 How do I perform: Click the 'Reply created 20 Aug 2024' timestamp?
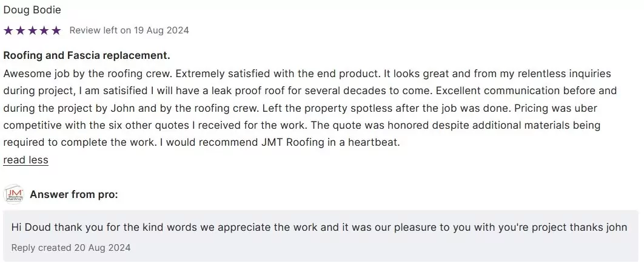pos(71,248)
